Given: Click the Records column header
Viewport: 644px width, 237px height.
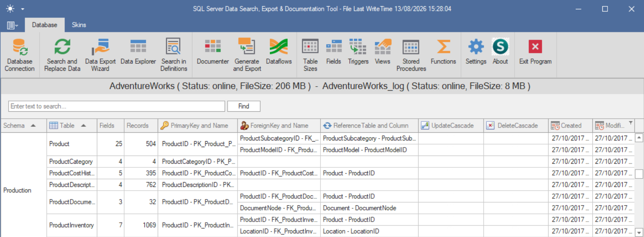Looking at the screenshot, I should (x=141, y=126).
